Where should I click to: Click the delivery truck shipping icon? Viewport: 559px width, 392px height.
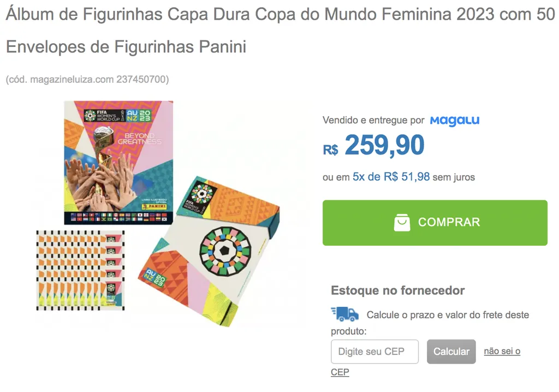pyautogui.click(x=345, y=314)
